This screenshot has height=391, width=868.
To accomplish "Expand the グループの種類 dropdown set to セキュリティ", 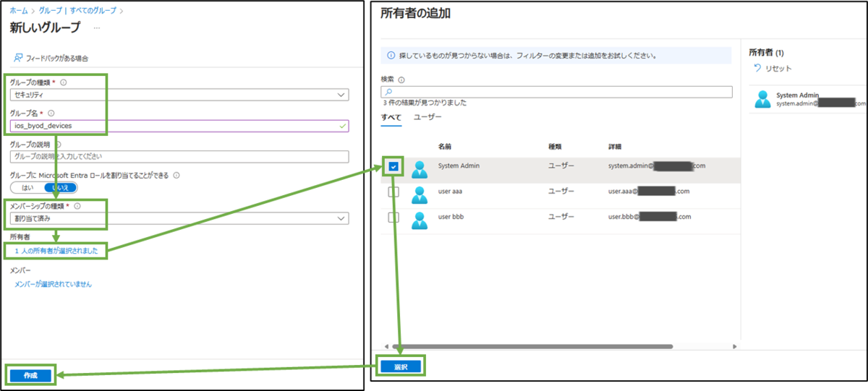I will (179, 95).
